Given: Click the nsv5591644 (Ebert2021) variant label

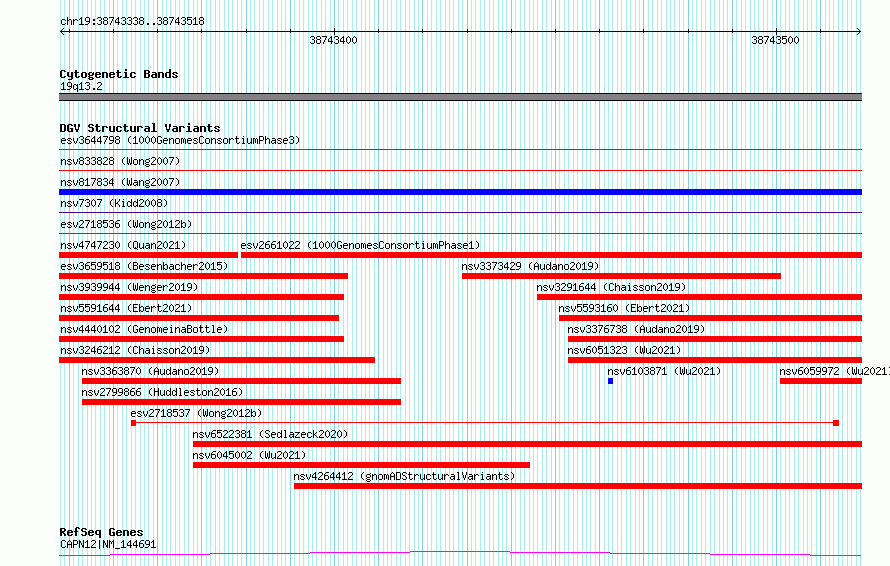Looking at the screenshot, I should coord(126,308).
